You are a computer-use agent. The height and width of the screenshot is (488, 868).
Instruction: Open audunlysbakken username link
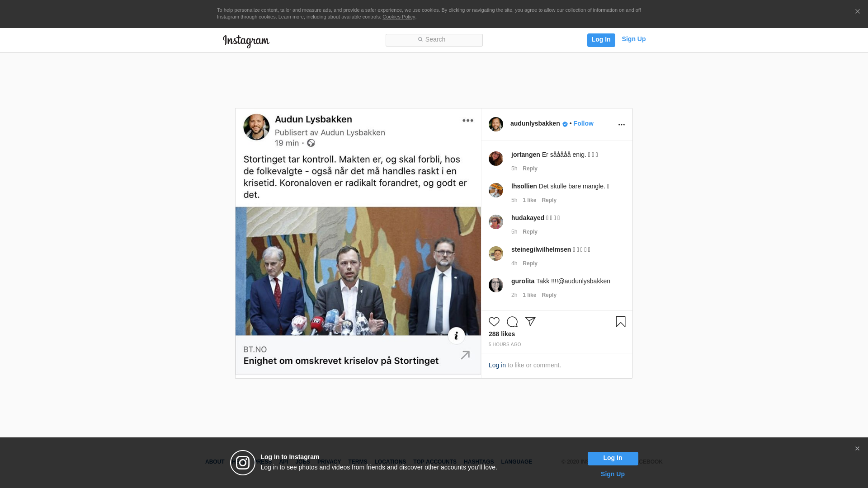click(535, 124)
